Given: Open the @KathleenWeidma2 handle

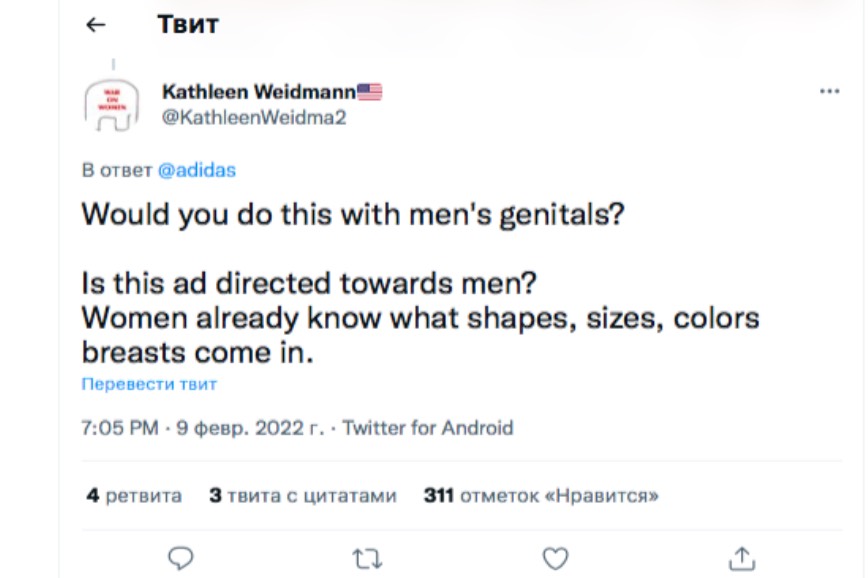Looking at the screenshot, I should [x=254, y=117].
